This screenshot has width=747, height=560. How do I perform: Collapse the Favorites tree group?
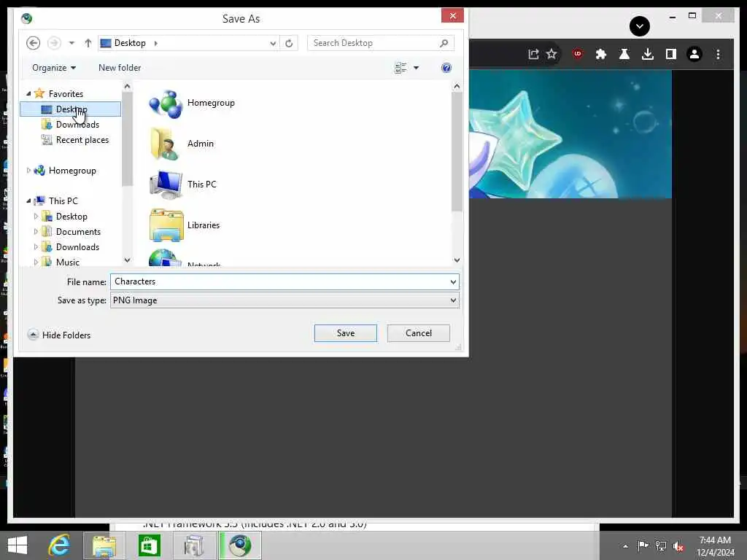[x=28, y=94]
